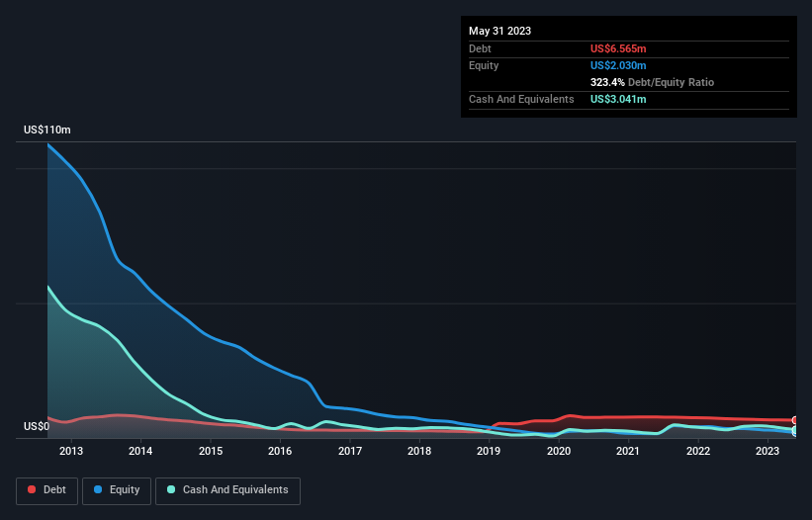Click the 2018 x-axis label
This screenshot has width=812, height=520.
419,451
